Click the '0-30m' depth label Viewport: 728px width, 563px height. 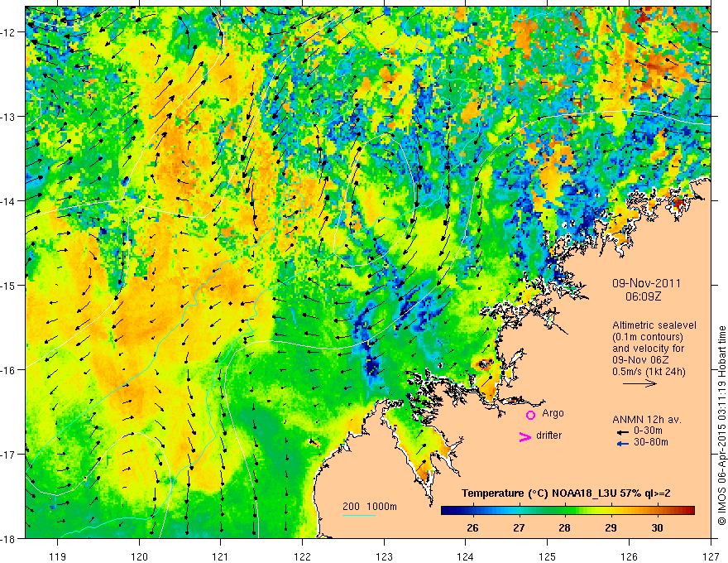648,431
